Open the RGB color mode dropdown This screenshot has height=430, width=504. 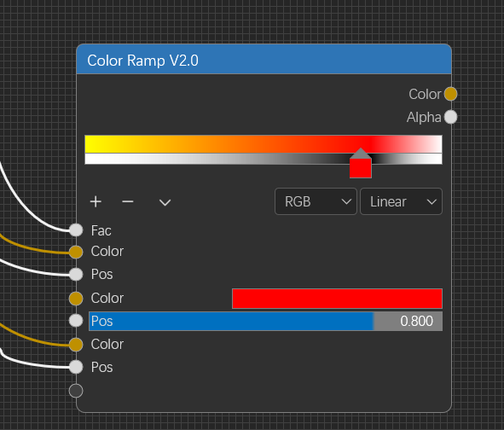coord(316,201)
